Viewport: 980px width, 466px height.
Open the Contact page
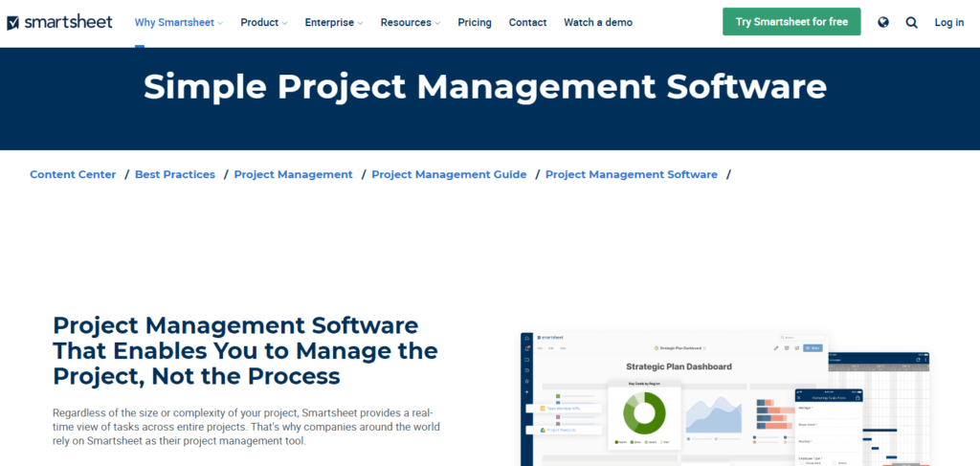click(527, 23)
